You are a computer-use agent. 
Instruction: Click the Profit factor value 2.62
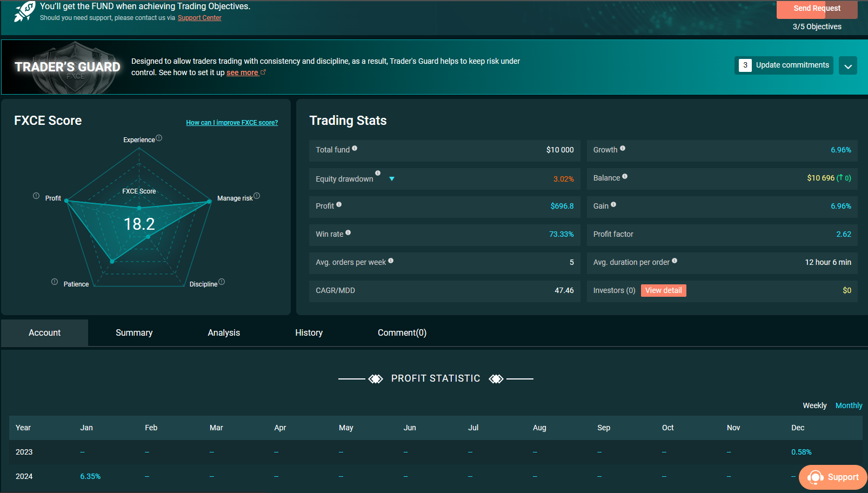coord(844,234)
